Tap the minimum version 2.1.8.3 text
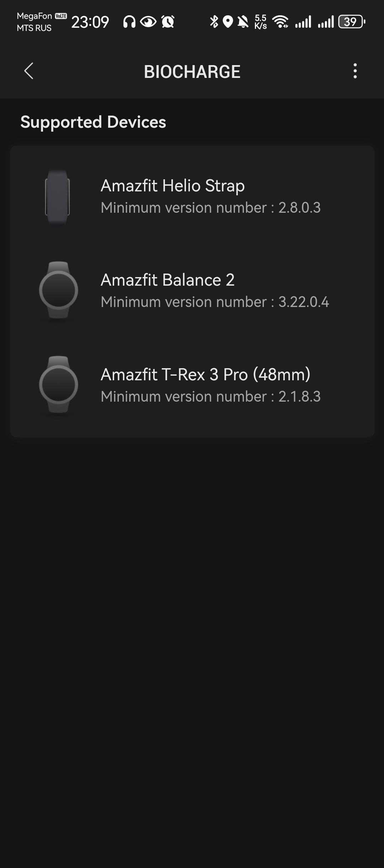This screenshot has width=384, height=868. 210,397
